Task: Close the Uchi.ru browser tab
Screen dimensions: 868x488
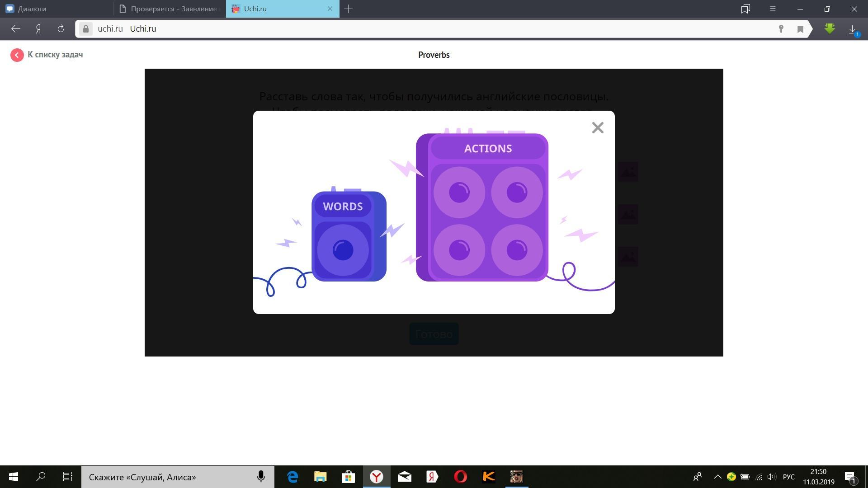Action: pos(330,9)
